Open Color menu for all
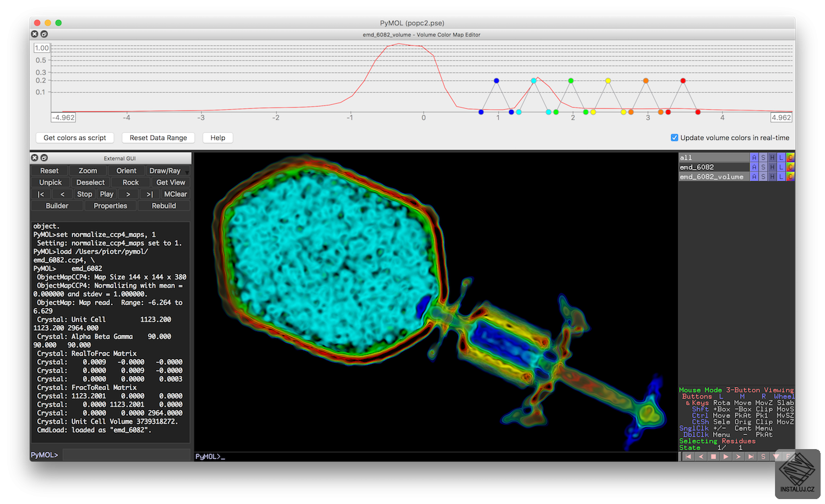The width and height of the screenshot is (825, 504). pos(790,158)
